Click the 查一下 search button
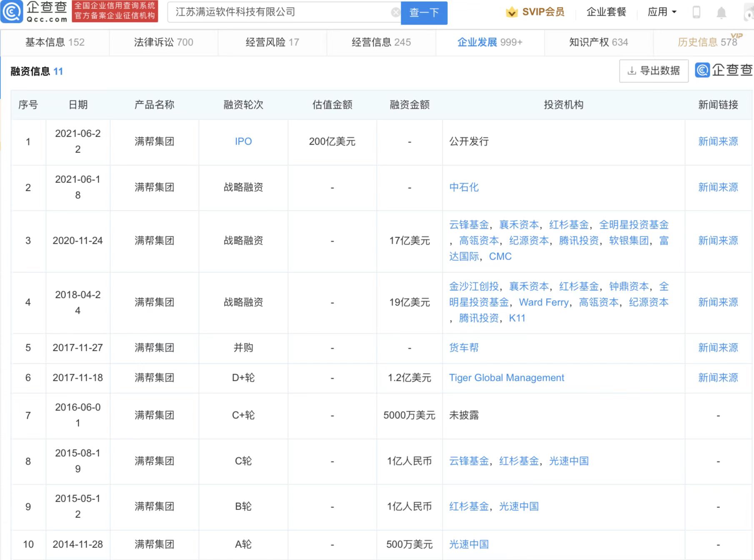 coord(424,13)
